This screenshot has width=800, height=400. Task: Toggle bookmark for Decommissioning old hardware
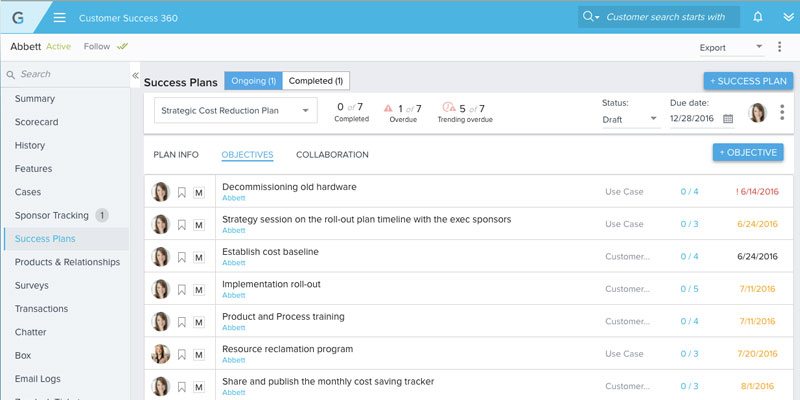click(181, 192)
